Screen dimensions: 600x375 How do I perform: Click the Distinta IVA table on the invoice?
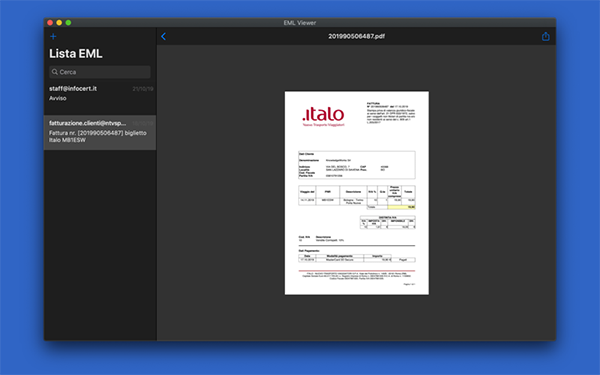(388, 222)
